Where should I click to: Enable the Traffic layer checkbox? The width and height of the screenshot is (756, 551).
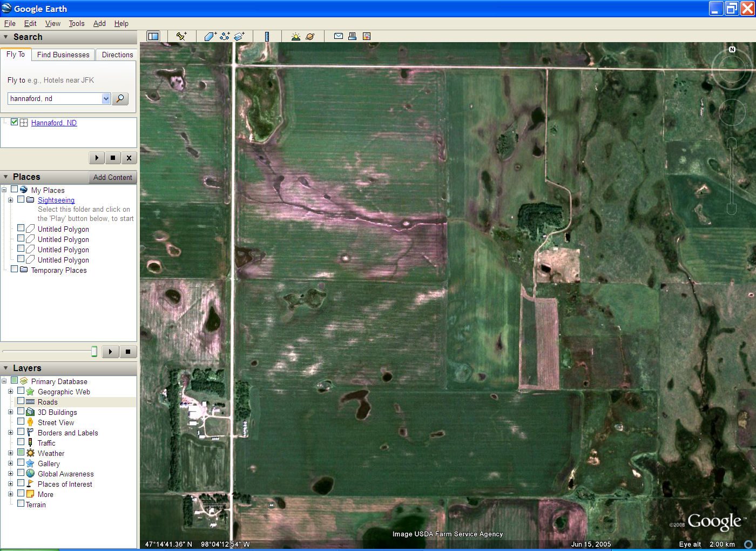21,442
